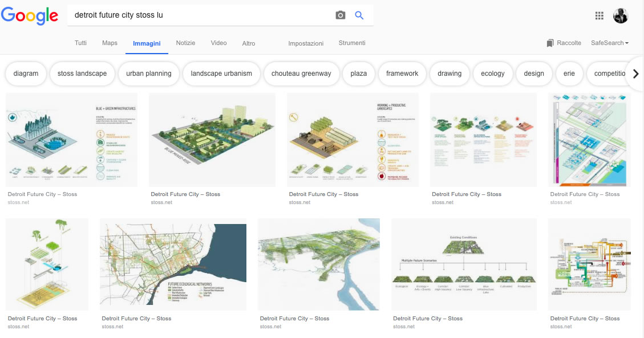The width and height of the screenshot is (644, 338).
Task: Switch to the Maps tab
Action: 110,43
